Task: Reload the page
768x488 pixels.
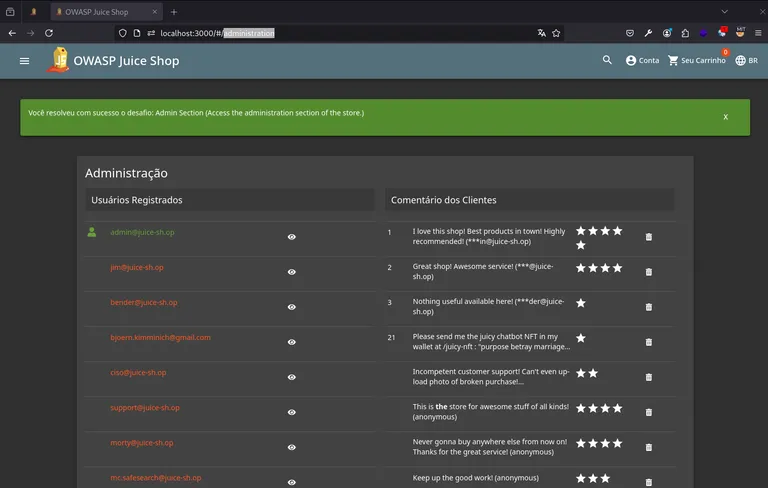Action: click(49, 33)
